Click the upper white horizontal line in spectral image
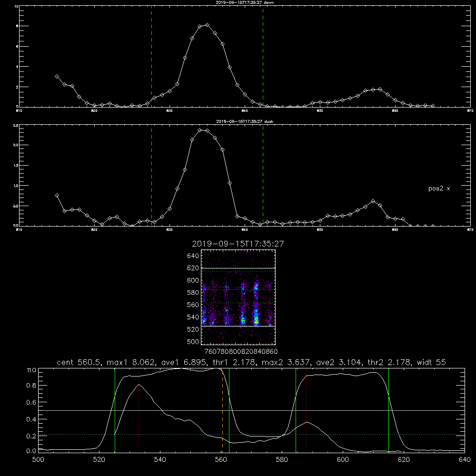This screenshot has width=476, height=476. pos(238,268)
